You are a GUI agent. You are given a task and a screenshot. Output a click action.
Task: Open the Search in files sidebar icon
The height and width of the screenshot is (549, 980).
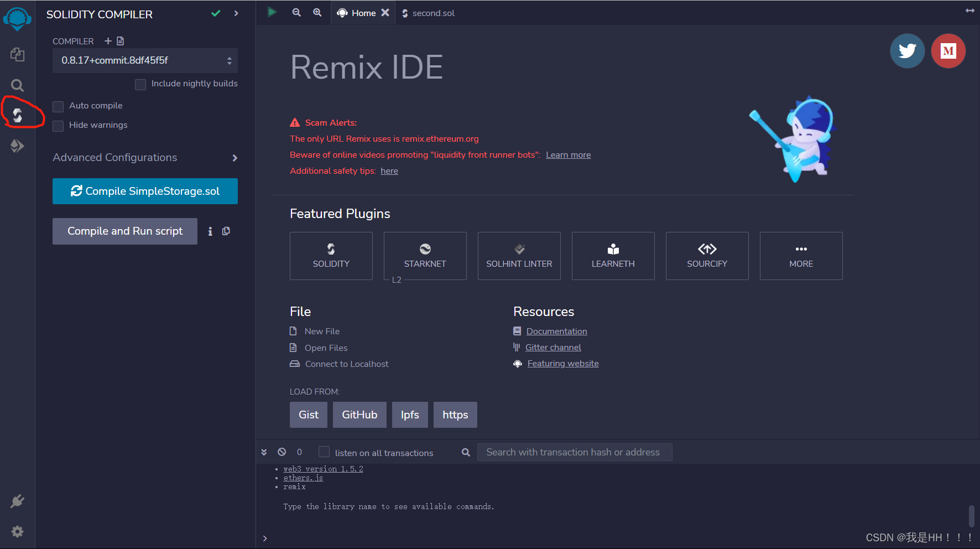click(x=17, y=85)
